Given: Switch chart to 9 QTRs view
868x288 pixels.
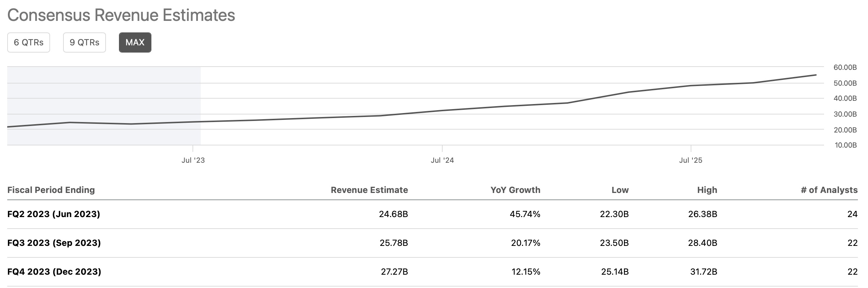Looking at the screenshot, I should click(x=84, y=42).
